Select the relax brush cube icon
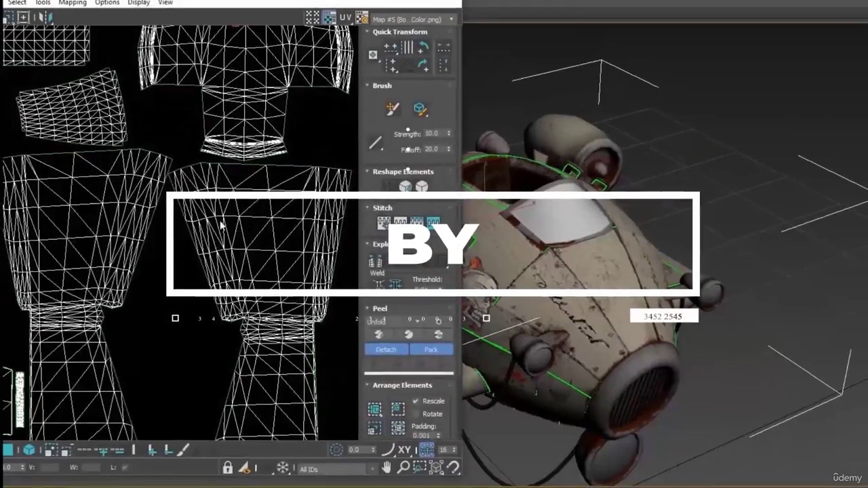 pyautogui.click(x=419, y=108)
